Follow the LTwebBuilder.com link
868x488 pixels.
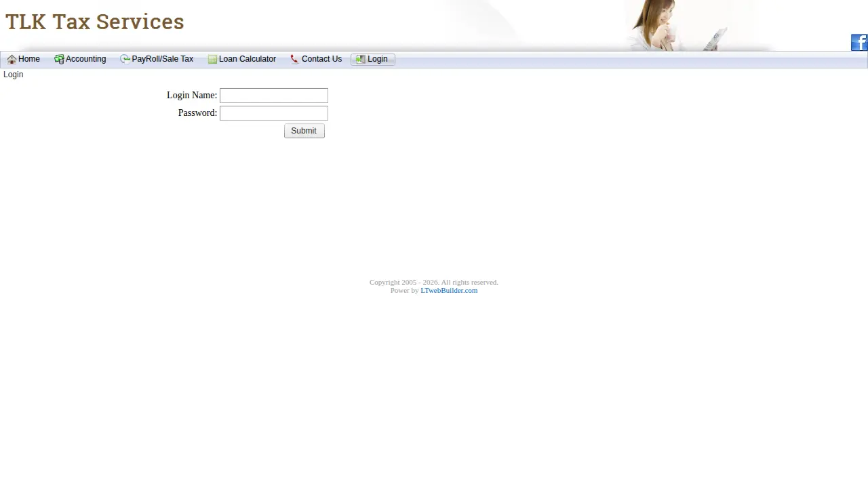[449, 290]
